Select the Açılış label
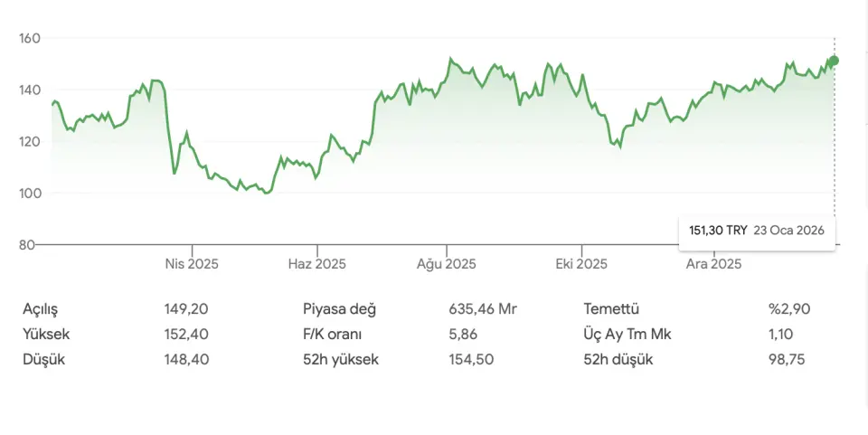The image size is (868, 435). tap(45, 309)
